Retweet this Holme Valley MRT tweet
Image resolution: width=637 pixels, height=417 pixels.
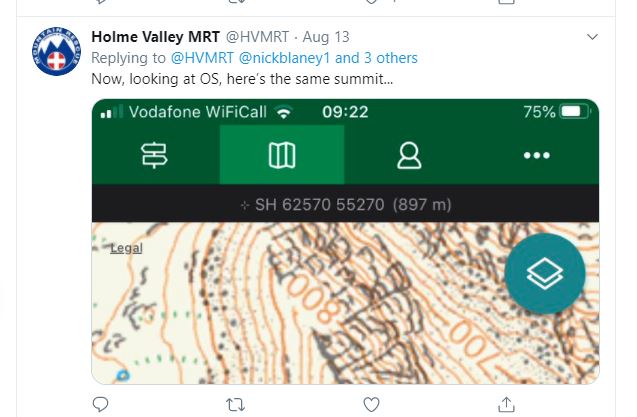235,404
